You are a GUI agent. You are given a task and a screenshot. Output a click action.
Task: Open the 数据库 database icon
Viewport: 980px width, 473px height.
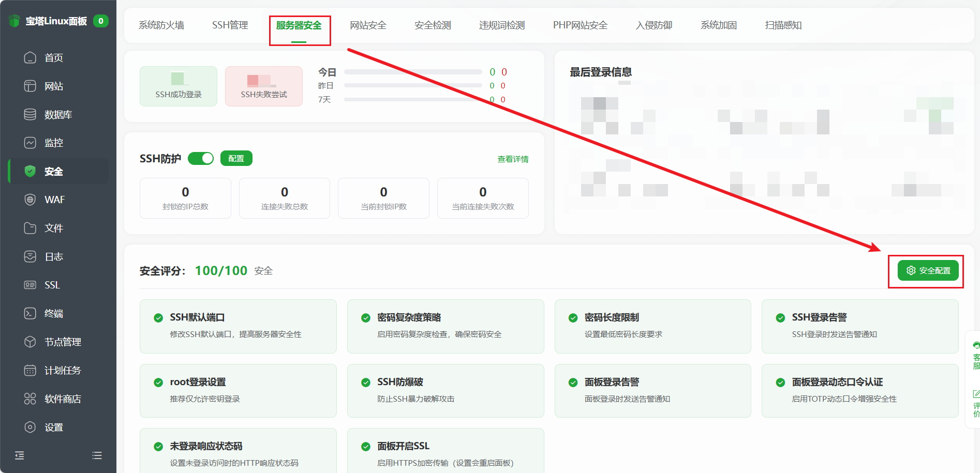tap(30, 114)
